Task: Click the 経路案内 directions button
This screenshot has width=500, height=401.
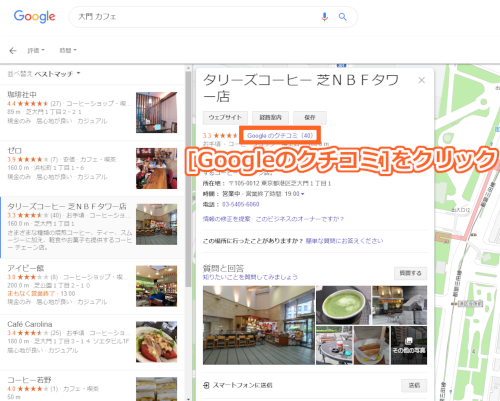Action: (270, 117)
